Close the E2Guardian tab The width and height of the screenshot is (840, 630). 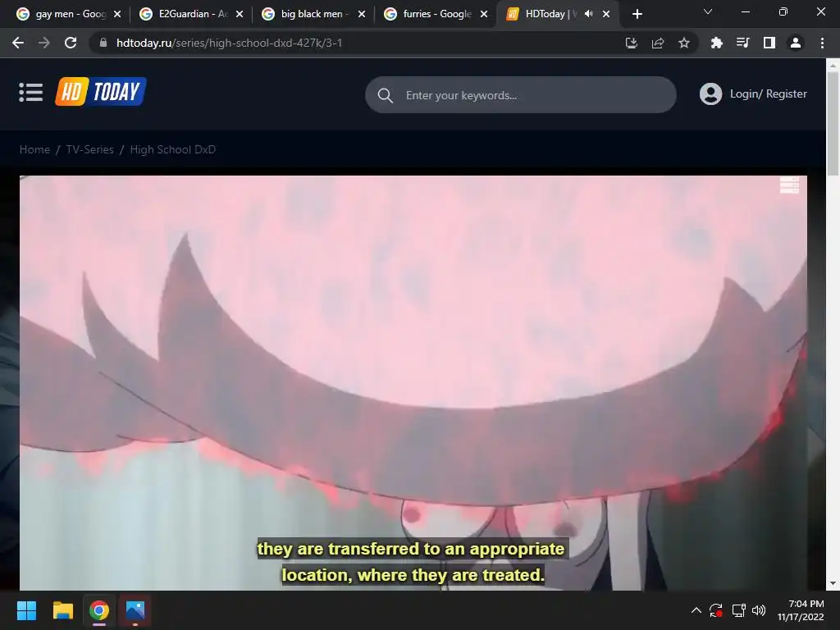(x=240, y=14)
